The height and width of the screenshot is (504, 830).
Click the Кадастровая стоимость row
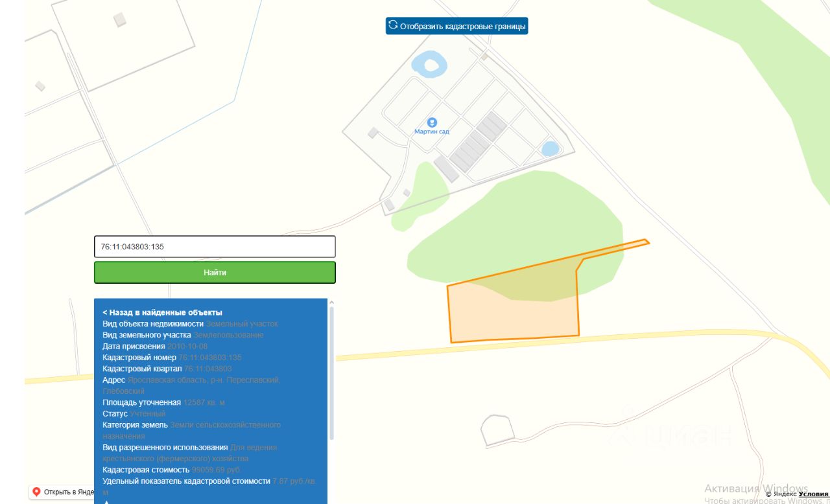point(171,470)
